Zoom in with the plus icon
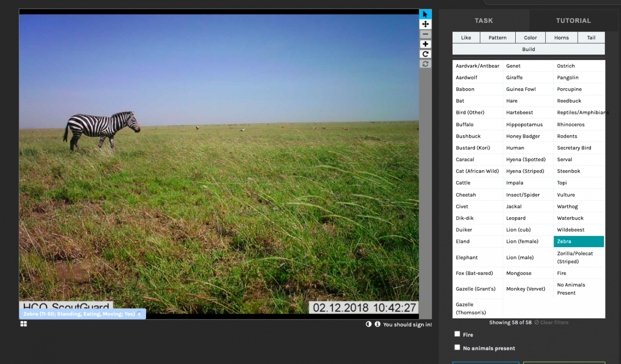The width and height of the screenshot is (621, 364). click(x=425, y=44)
